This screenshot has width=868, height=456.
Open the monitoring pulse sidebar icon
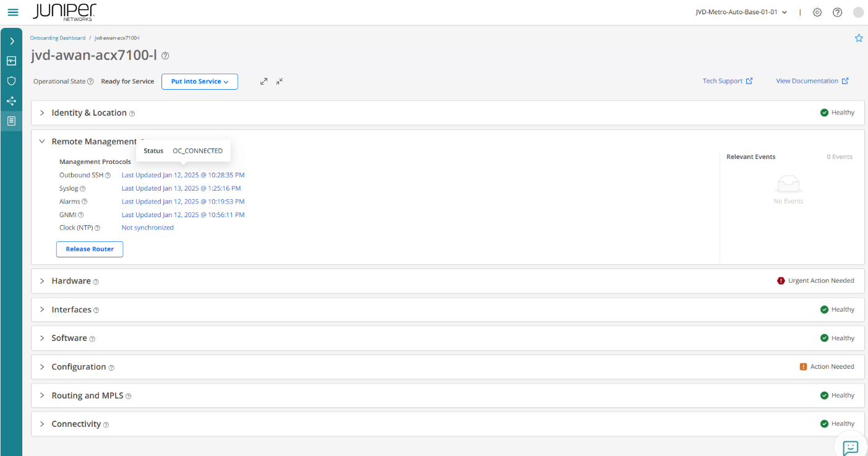[11, 61]
